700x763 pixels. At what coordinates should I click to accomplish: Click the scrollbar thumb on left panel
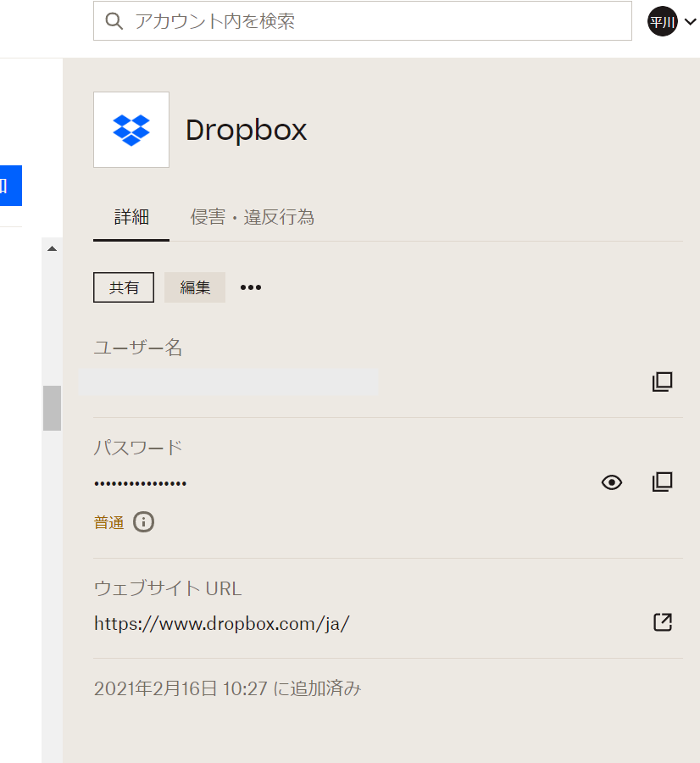click(52, 408)
